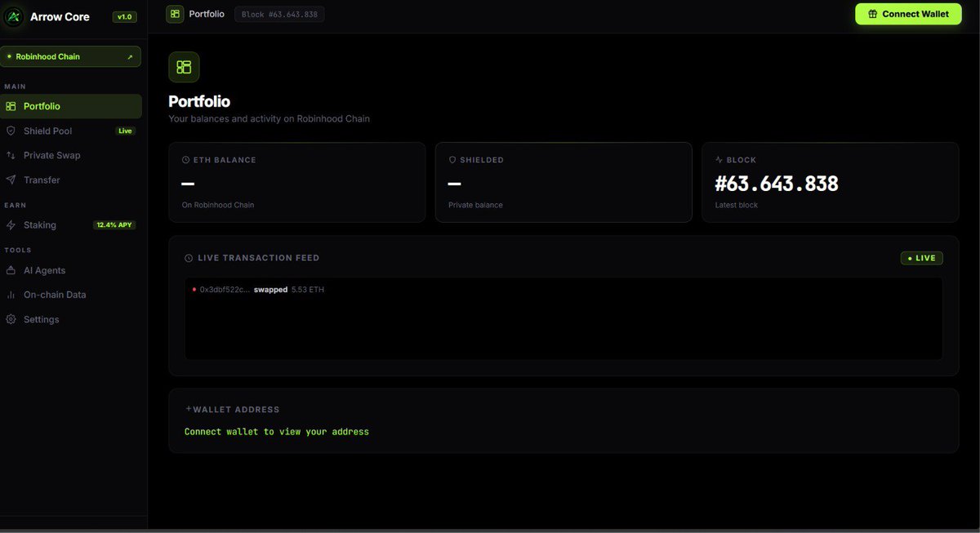The height and width of the screenshot is (533, 980).
Task: Click the LIVE indicator on transaction feed
Action: 922,258
